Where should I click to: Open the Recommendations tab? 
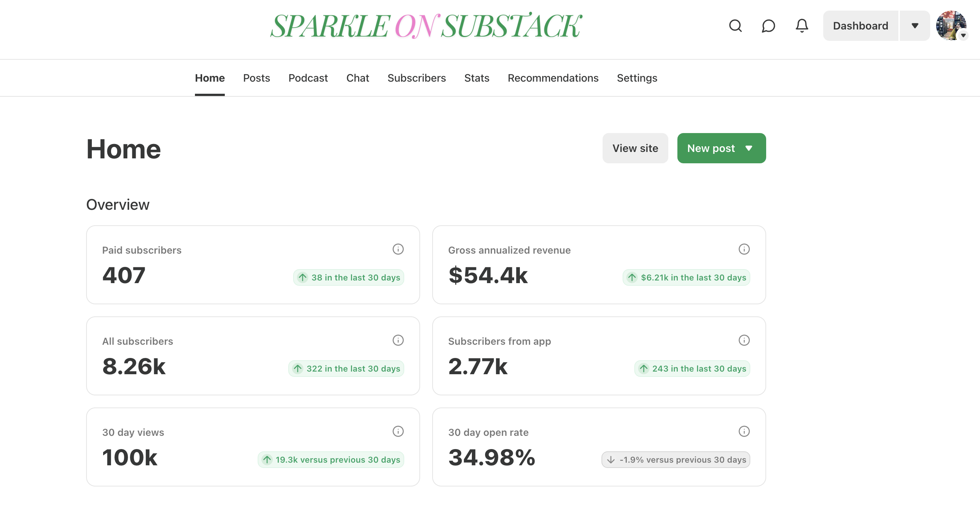click(553, 78)
